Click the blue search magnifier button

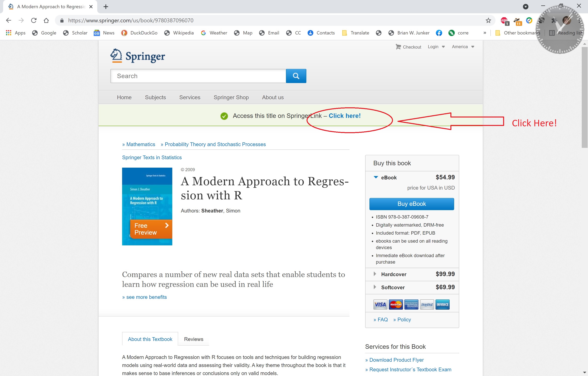[296, 76]
